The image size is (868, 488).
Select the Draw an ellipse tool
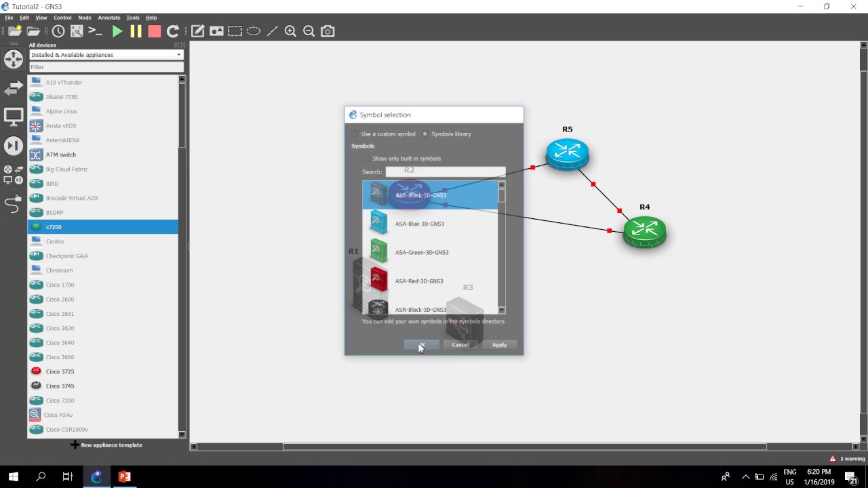[254, 31]
